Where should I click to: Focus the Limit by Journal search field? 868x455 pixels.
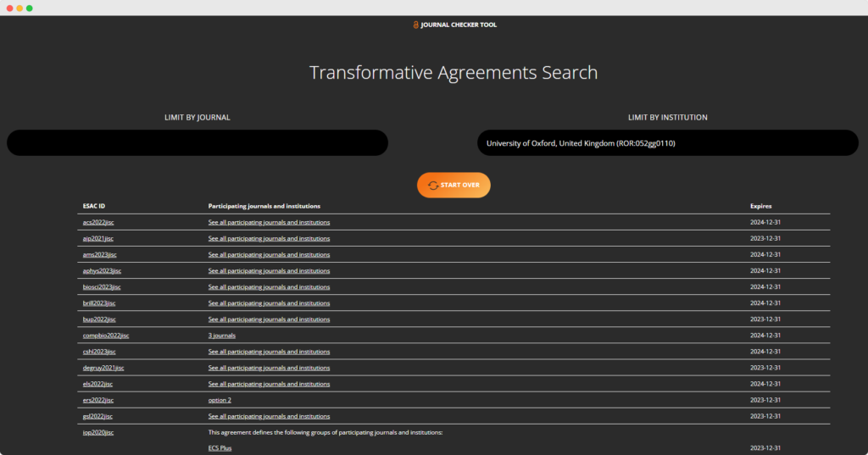click(197, 143)
